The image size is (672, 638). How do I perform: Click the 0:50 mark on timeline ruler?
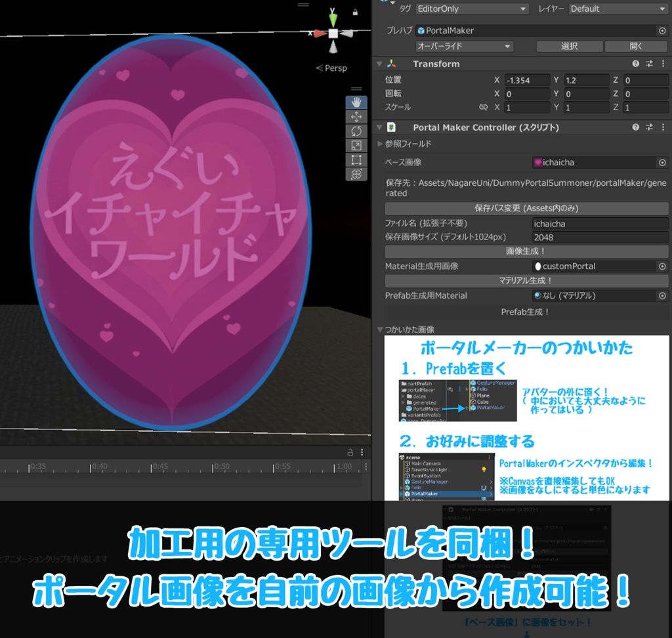pos(221,467)
